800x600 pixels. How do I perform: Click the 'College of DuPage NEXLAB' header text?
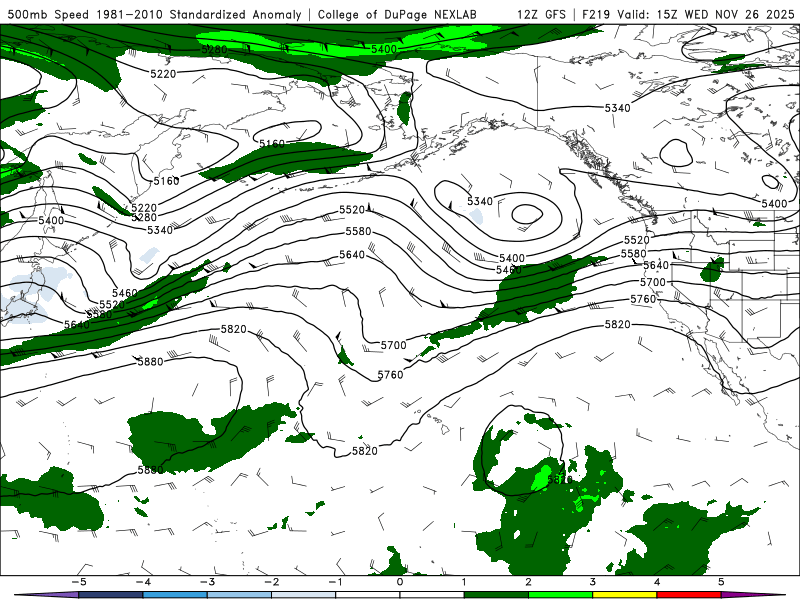pyautogui.click(x=397, y=14)
